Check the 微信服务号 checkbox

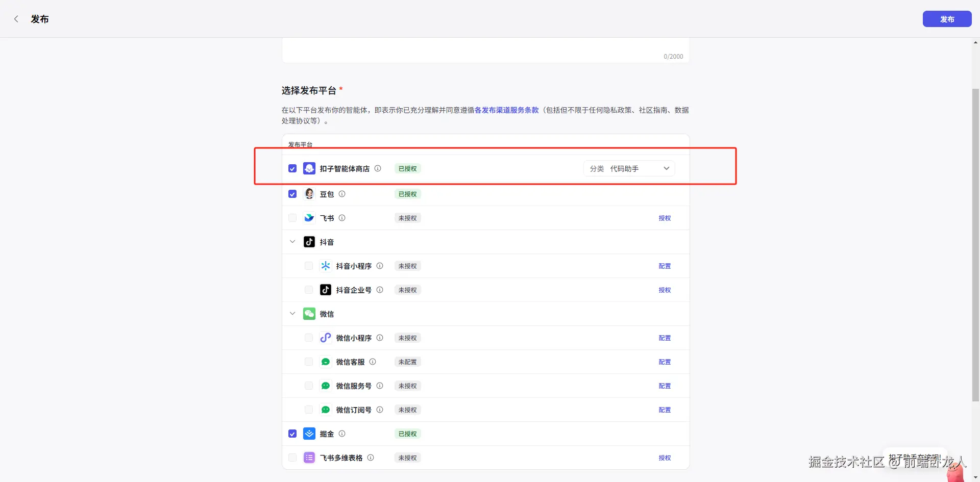[x=309, y=386]
